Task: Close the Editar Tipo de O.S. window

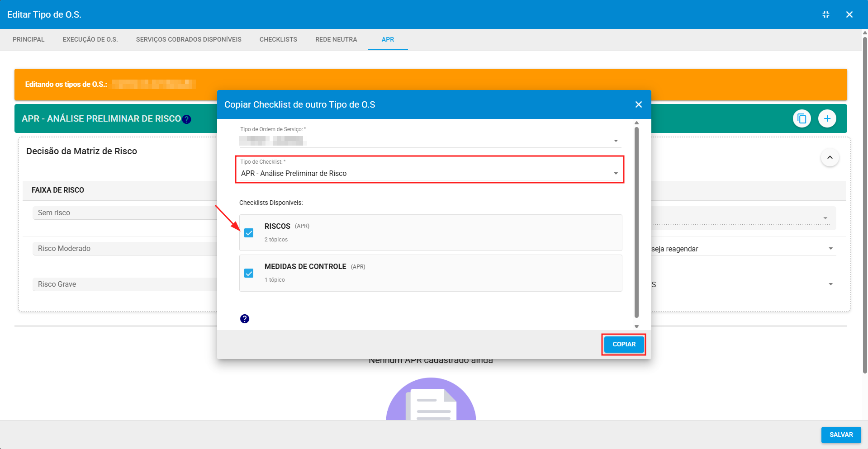Action: click(849, 14)
